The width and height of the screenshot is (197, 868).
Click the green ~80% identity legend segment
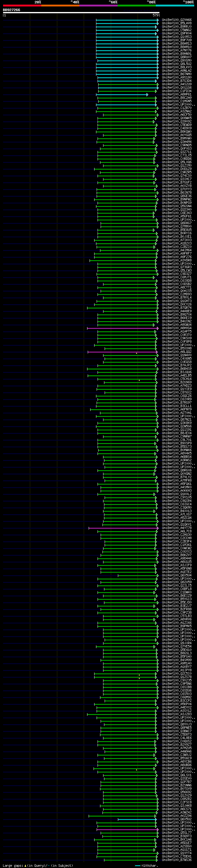[137, 6]
